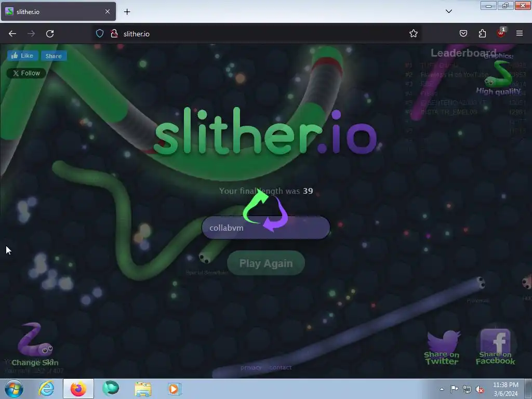Reload the slither.io page

tap(50, 34)
